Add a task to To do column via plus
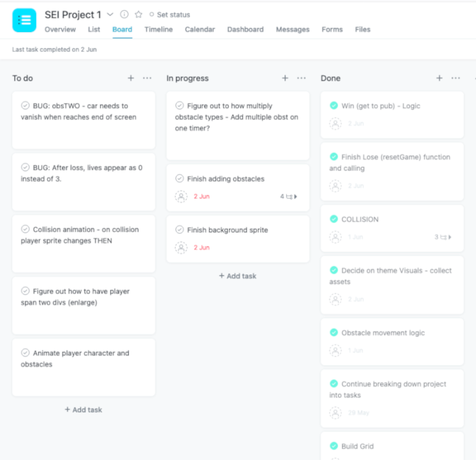 131,78
